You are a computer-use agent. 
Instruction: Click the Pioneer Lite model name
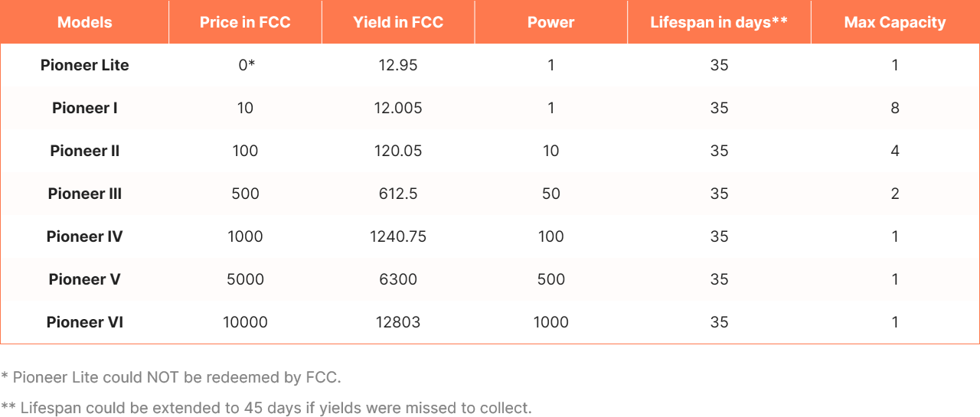click(x=84, y=65)
